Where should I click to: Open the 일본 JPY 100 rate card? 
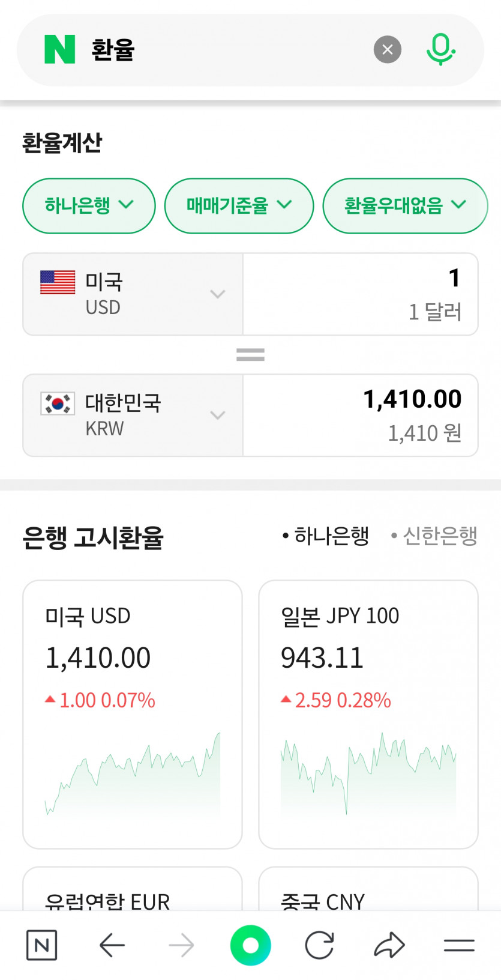click(x=368, y=714)
